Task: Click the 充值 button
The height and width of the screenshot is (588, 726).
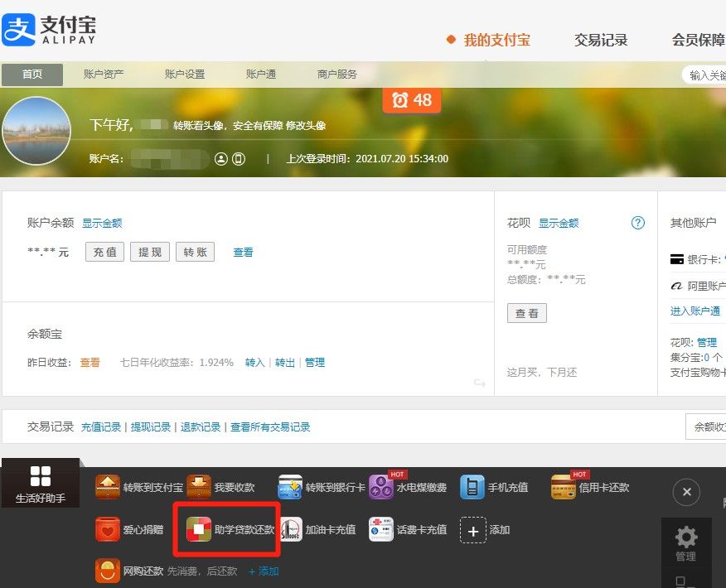Action: (x=104, y=252)
